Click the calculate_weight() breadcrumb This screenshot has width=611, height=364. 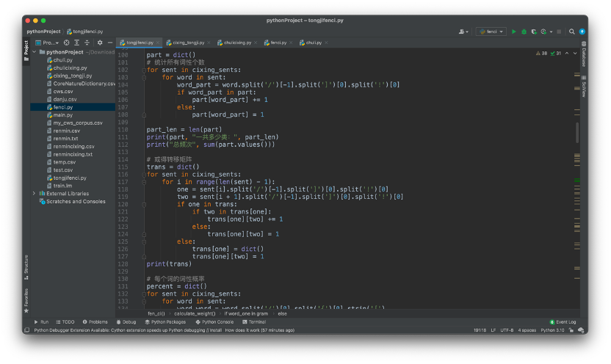[195, 313]
